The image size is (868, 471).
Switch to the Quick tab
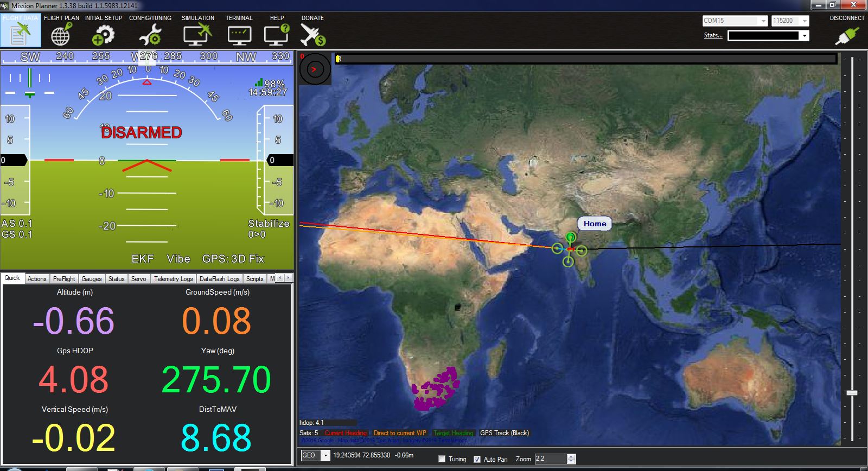click(12, 278)
